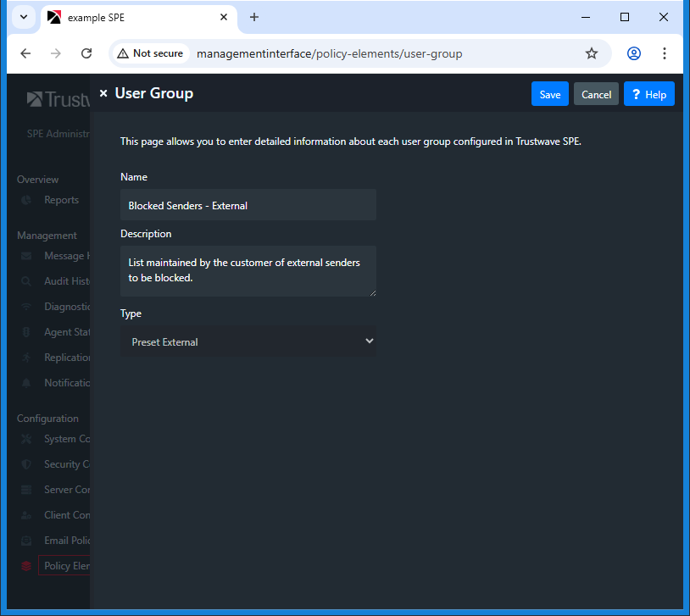The width and height of the screenshot is (690, 616).
Task: Click the Help question mark button
Action: tap(648, 94)
